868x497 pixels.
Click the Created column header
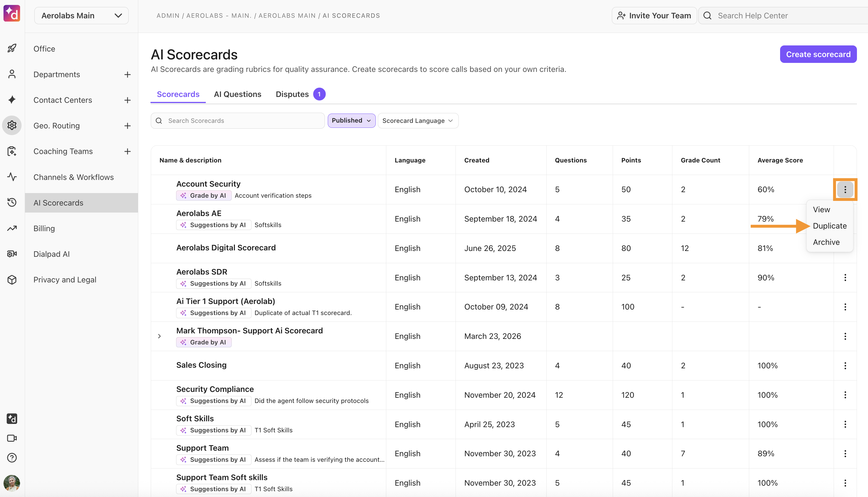tap(477, 160)
